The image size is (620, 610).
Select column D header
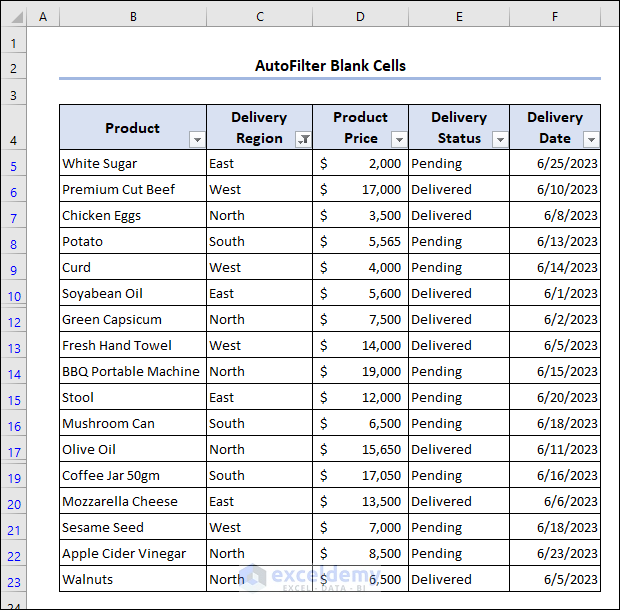click(360, 17)
